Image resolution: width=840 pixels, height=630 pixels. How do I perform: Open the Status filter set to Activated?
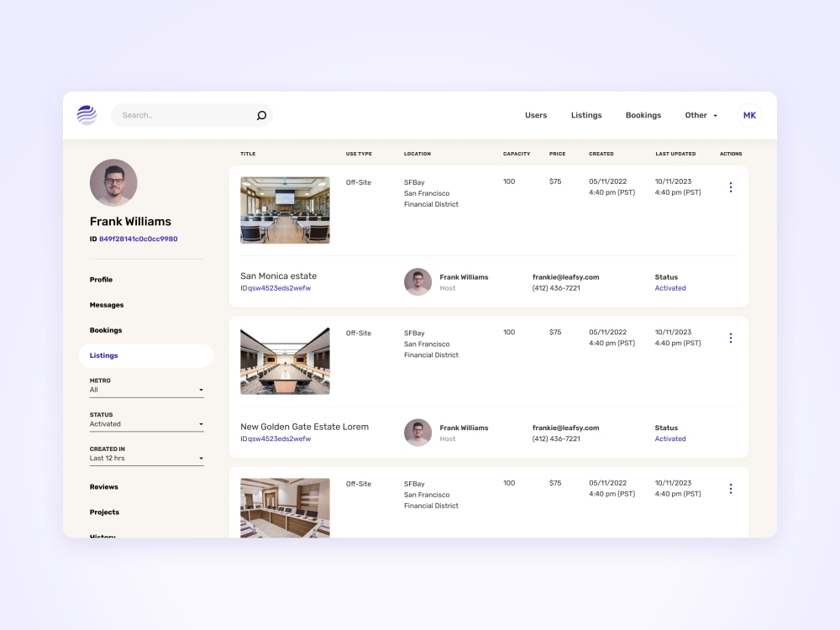click(x=146, y=424)
